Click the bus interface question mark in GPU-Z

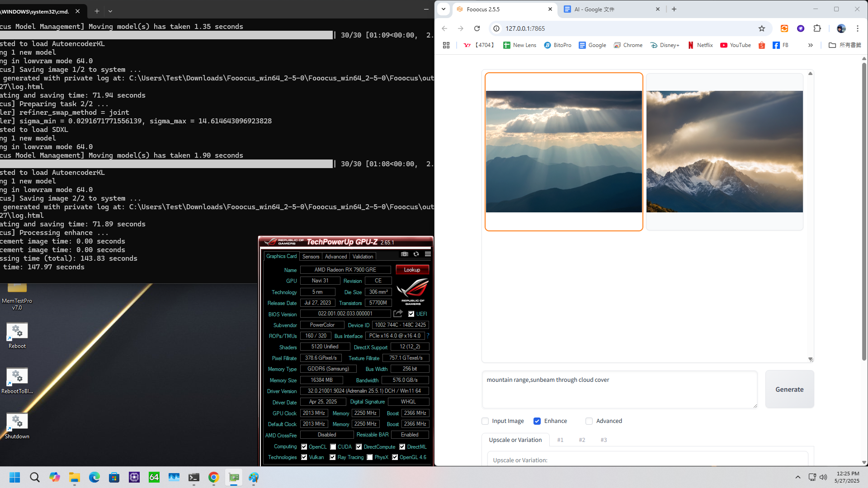click(428, 336)
